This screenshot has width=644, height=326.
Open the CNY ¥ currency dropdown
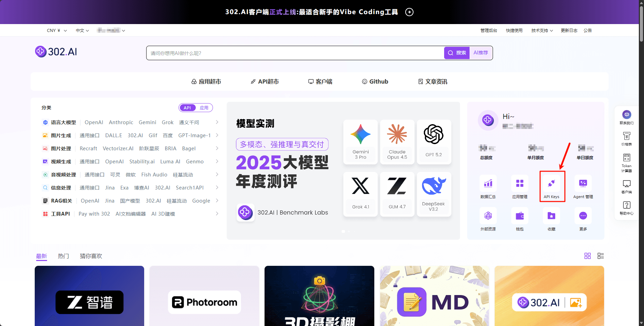coord(57,31)
